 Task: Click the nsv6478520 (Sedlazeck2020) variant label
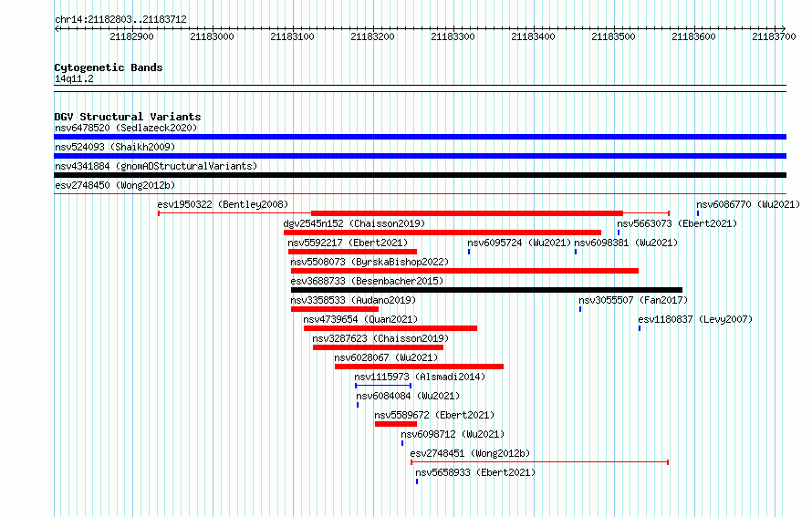pyautogui.click(x=126, y=128)
